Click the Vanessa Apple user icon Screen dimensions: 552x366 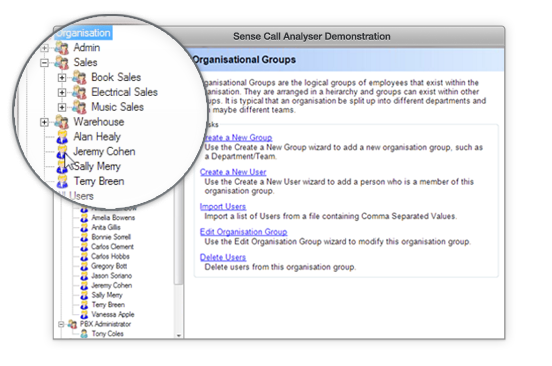[84, 315]
